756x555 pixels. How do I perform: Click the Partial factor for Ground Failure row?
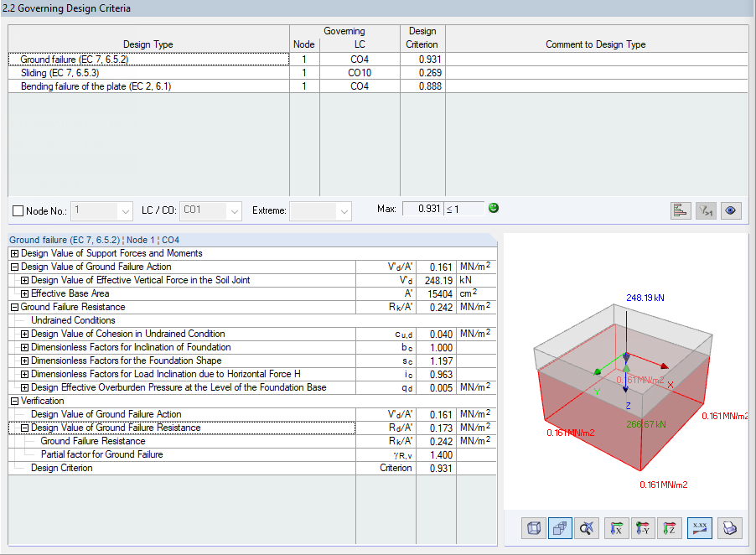[x=252, y=454]
